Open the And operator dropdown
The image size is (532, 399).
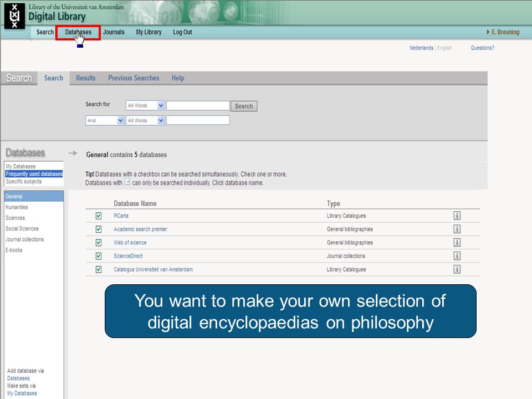click(x=105, y=120)
